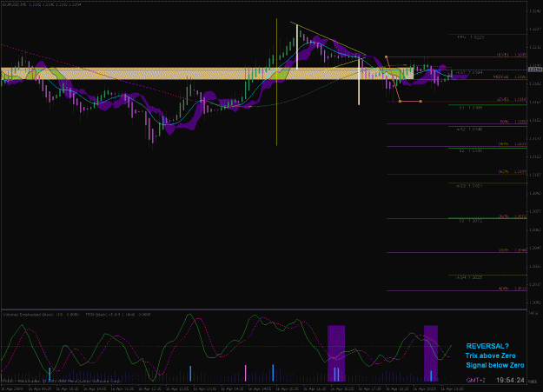Select the white vertical line at the price peak
The width and height of the screenshot is (543, 392).
pos(297,47)
